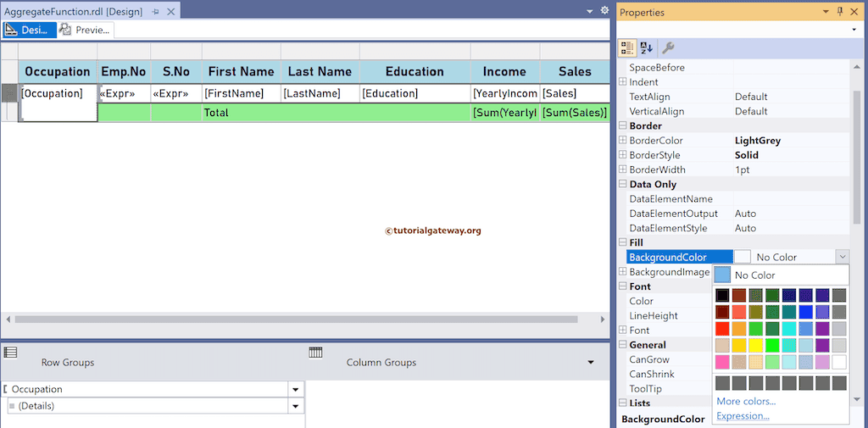Open the Occupation row group dropdown
The width and height of the screenshot is (868, 428).
coord(296,389)
